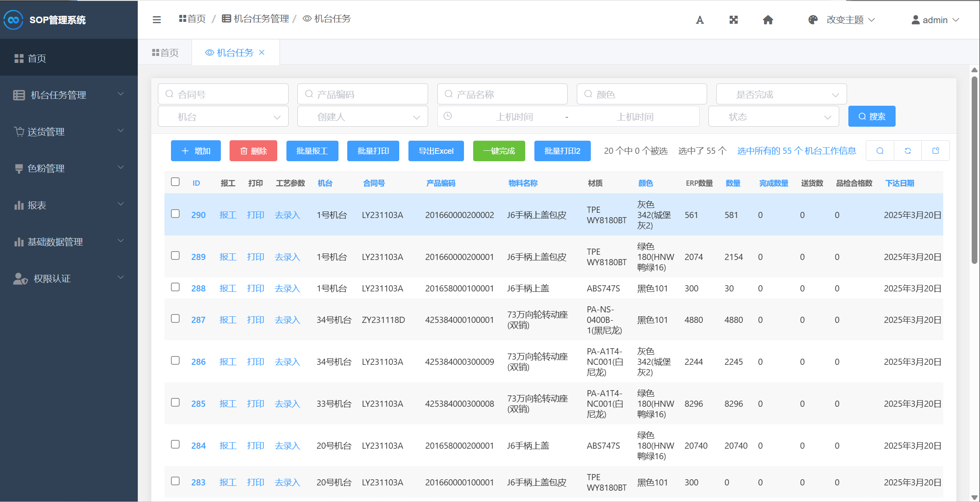Click 选中所有的 55 个机台工作信息 link
980x502 pixels.
[796, 151]
